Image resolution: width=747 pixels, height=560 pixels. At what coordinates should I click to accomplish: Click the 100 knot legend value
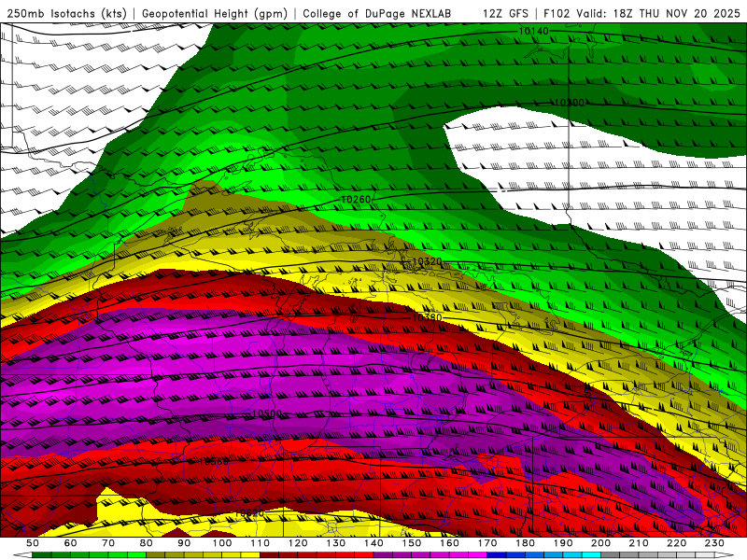pyautogui.click(x=222, y=543)
